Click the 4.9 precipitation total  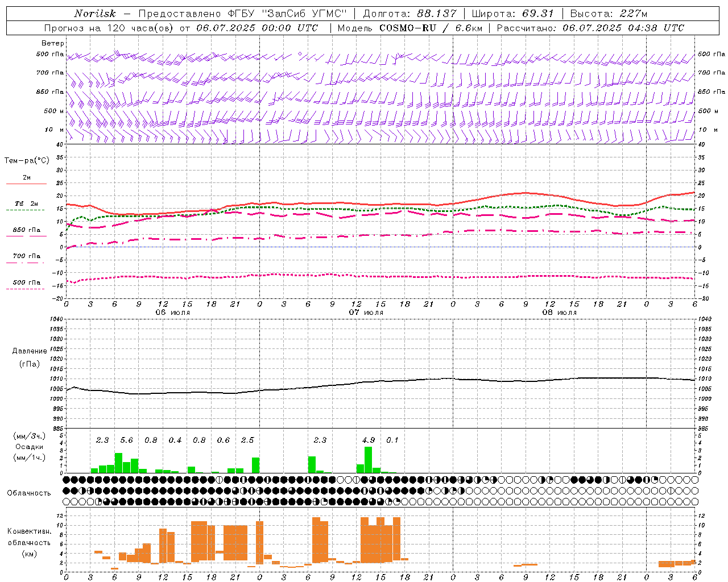click(369, 440)
